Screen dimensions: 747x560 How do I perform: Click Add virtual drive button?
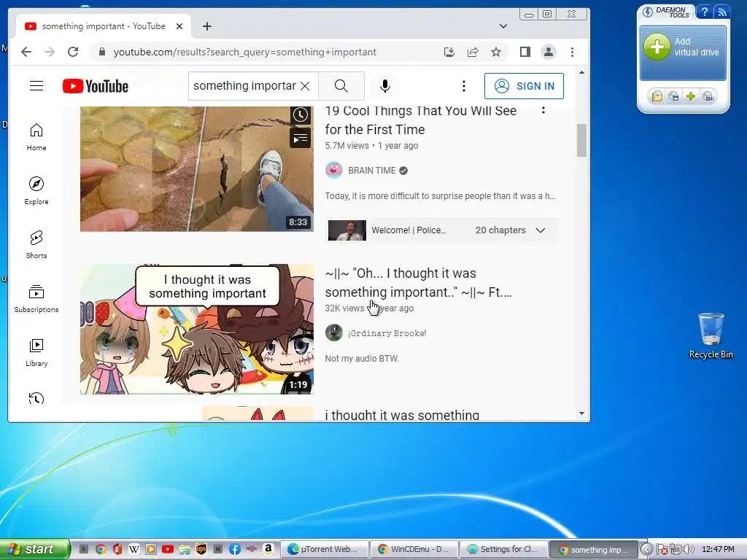point(683,52)
